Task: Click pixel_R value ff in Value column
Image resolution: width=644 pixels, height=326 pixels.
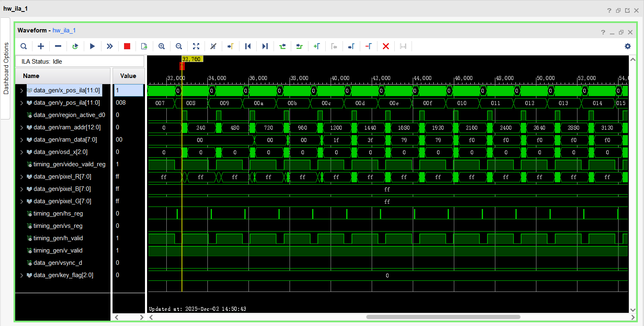Action: click(118, 177)
